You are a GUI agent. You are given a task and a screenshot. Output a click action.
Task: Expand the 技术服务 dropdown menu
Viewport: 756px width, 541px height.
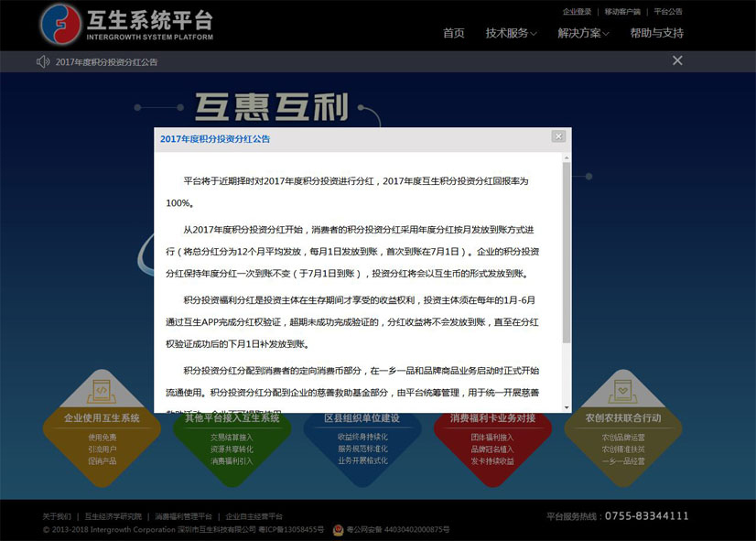point(511,33)
